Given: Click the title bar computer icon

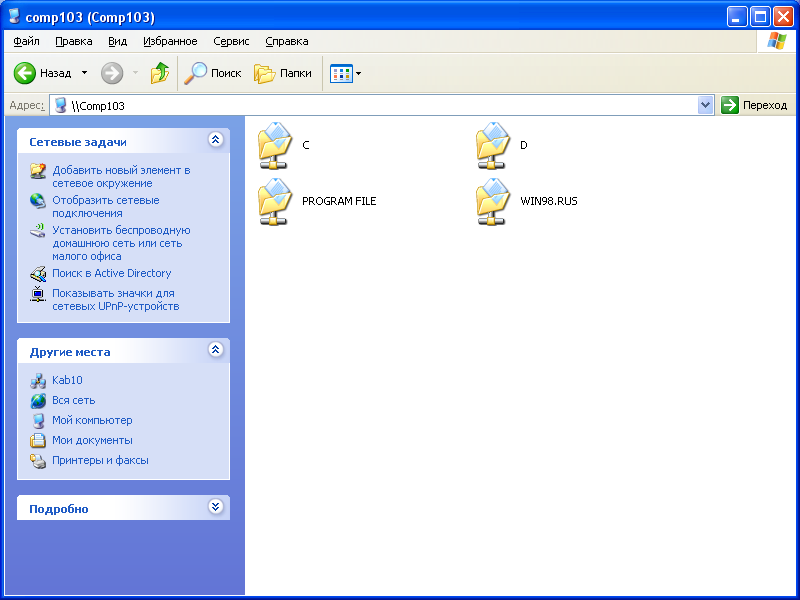Looking at the screenshot, I should [x=14, y=16].
